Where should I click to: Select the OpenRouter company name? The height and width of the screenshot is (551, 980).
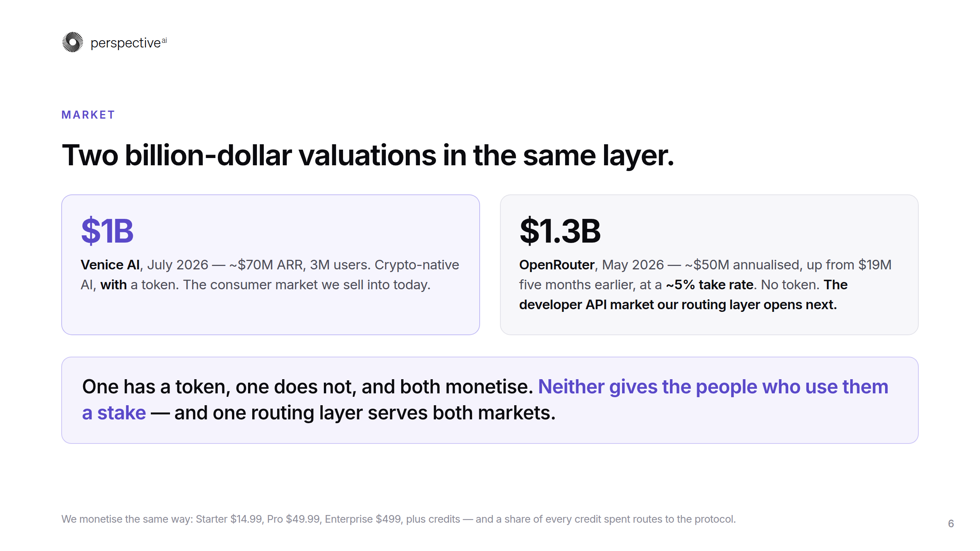(x=557, y=265)
